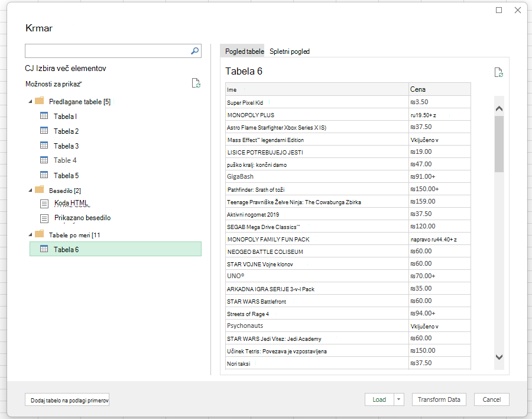
Task: Click the Astro Flame Starfighter cell
Action: (x=317, y=127)
